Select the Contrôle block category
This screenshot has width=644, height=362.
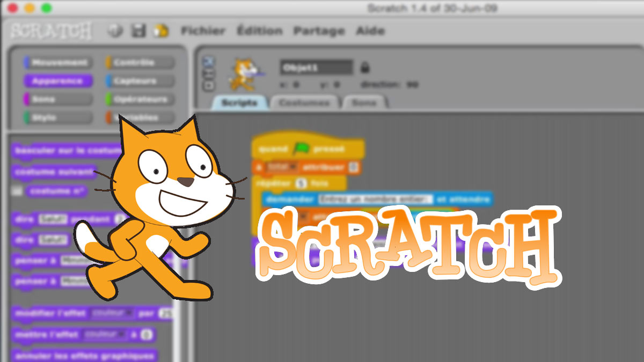pos(140,63)
